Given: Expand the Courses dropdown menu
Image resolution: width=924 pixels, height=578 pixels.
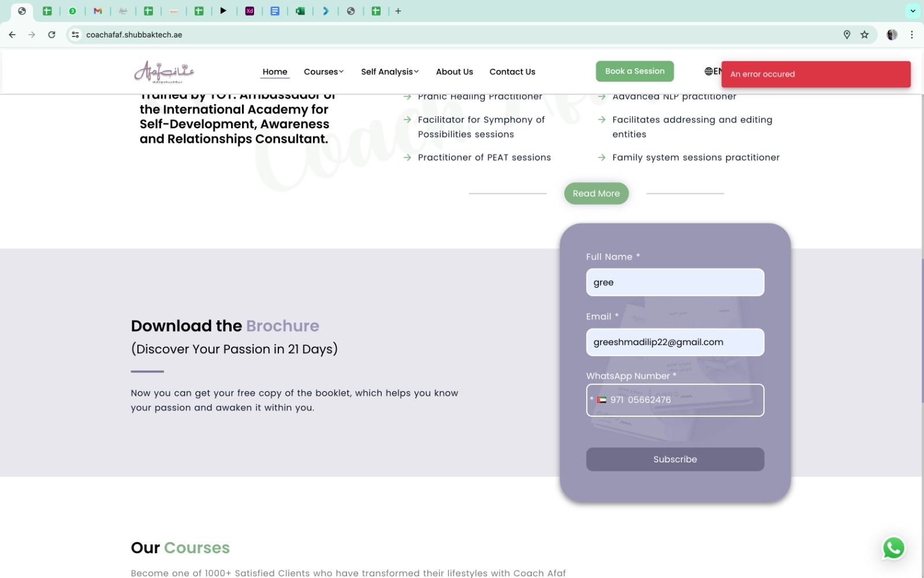Looking at the screenshot, I should (323, 72).
